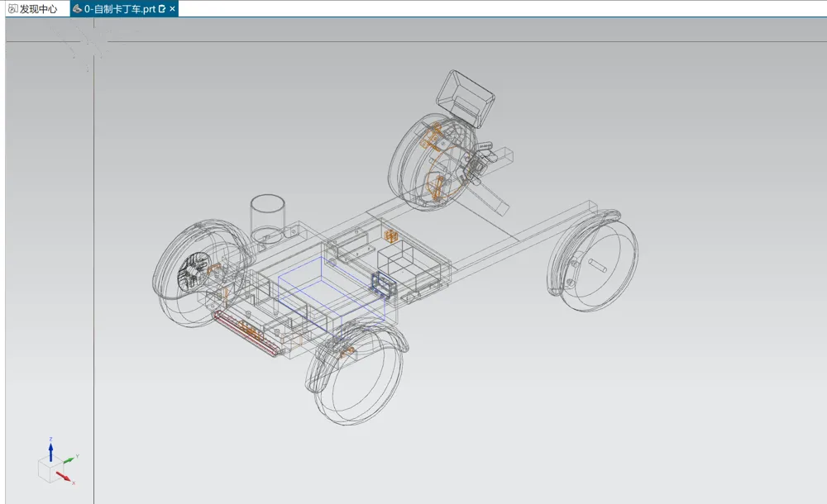Click the blue Z axis arrow of the triad
Viewport: 827px width, 504px height.
tap(50, 452)
